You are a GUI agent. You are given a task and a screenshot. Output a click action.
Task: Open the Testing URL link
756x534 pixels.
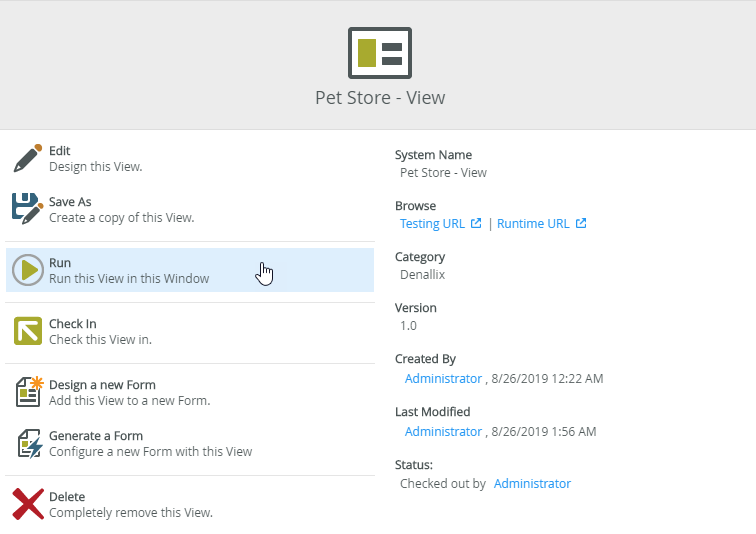432,224
